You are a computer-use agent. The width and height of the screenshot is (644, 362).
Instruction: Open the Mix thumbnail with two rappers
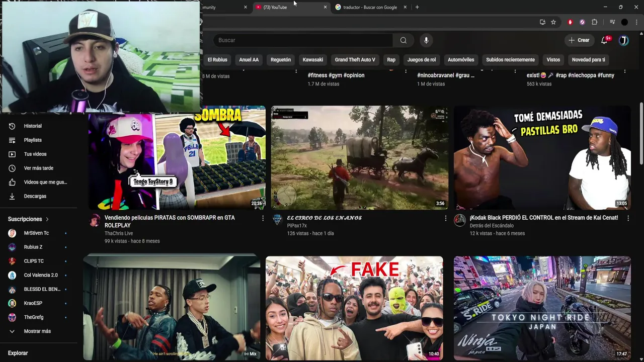pos(172,308)
